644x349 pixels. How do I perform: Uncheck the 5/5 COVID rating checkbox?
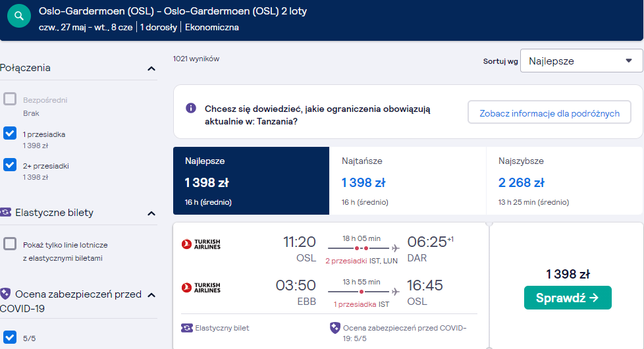pos(10,337)
